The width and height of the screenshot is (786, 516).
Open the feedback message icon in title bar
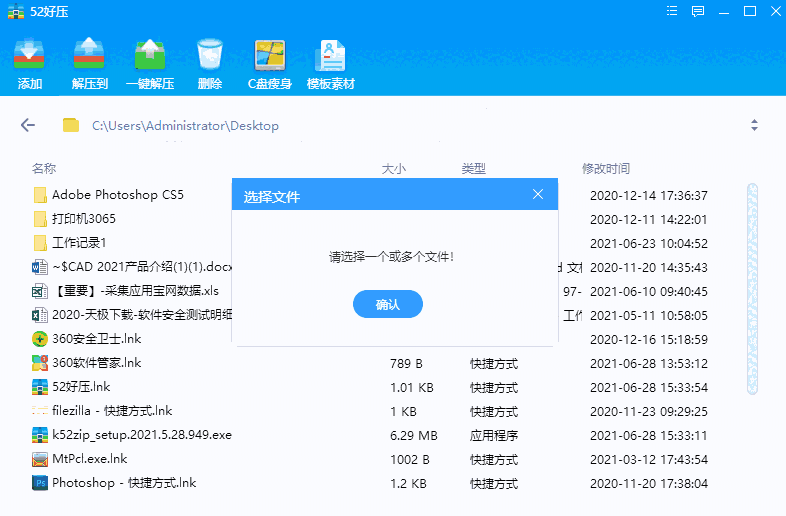[x=698, y=11]
